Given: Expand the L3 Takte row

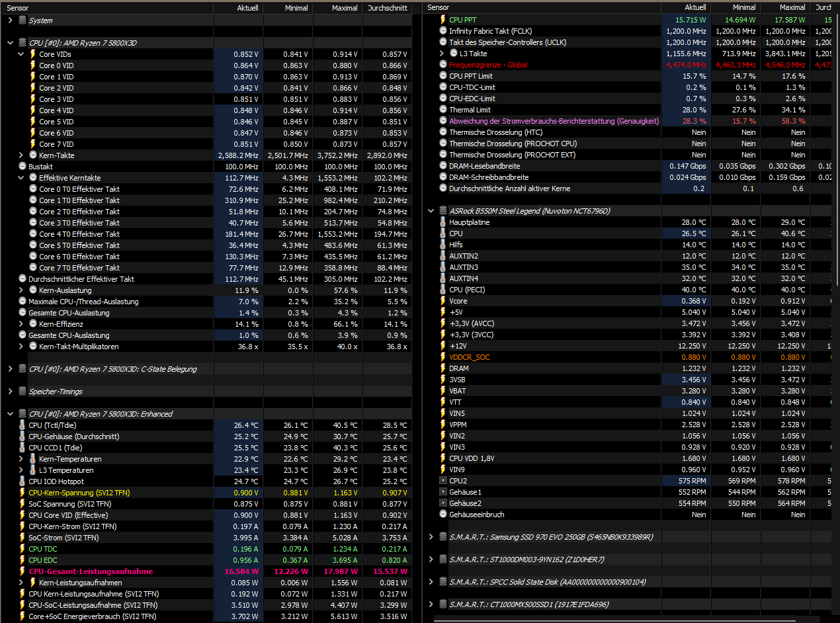Looking at the screenshot, I should 442,54.
